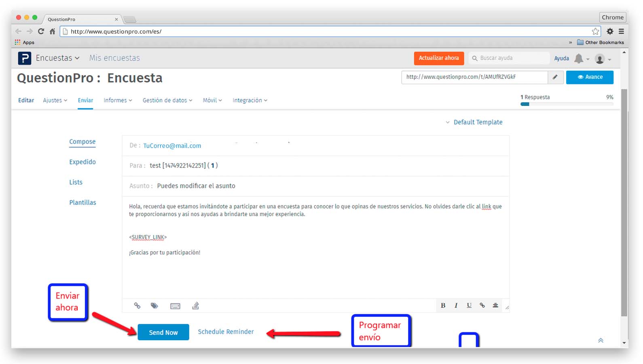Viewport: 643px width, 364px height.
Task: Open a new browser tab
Action: coord(130,19)
